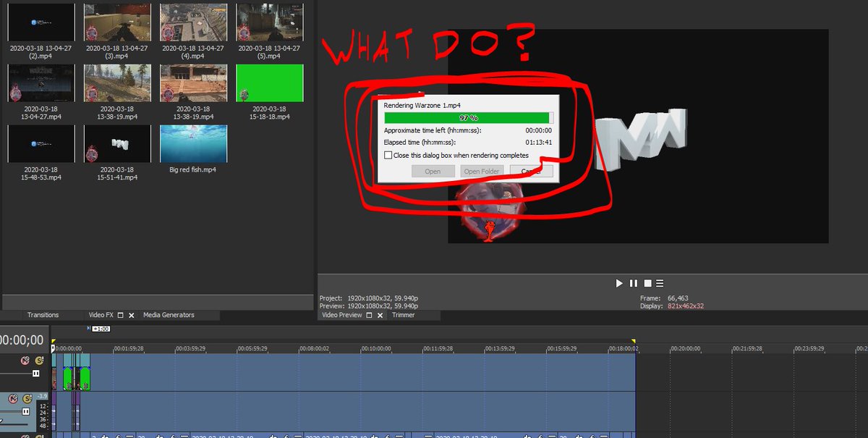
Task: Switch to the Transitions tab
Action: [x=43, y=315]
